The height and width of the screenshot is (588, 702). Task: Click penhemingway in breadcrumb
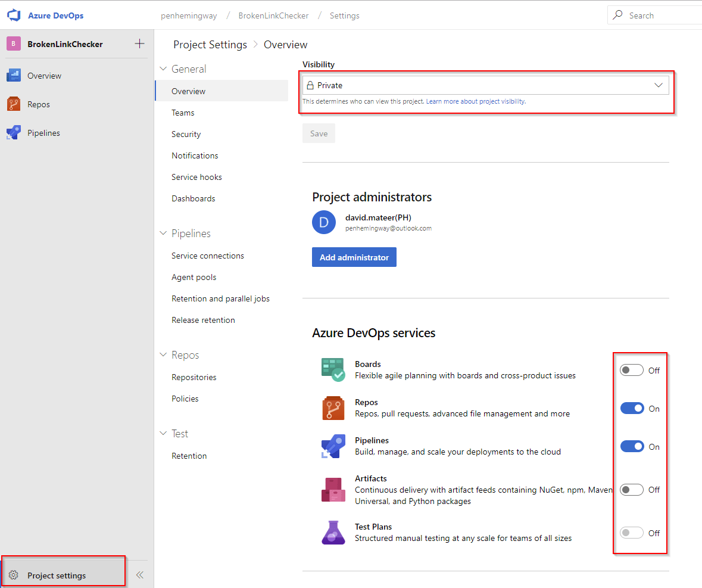point(189,15)
